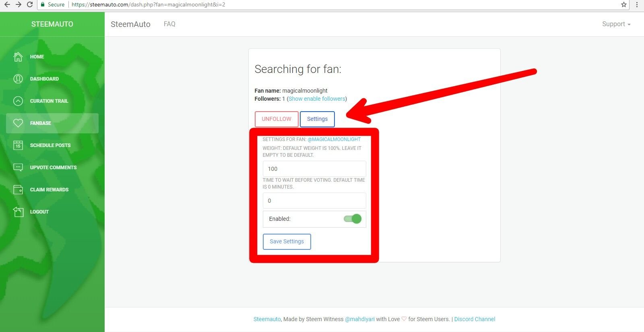Click the Searching for fan heading
644x332 pixels.
click(x=298, y=69)
